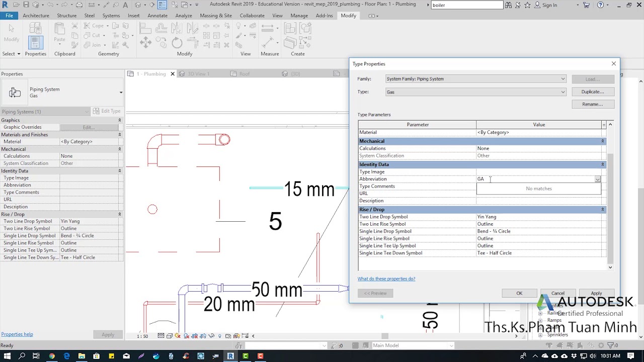
Task: Collapse the Mechanical section in Type Parameters
Action: (602, 141)
